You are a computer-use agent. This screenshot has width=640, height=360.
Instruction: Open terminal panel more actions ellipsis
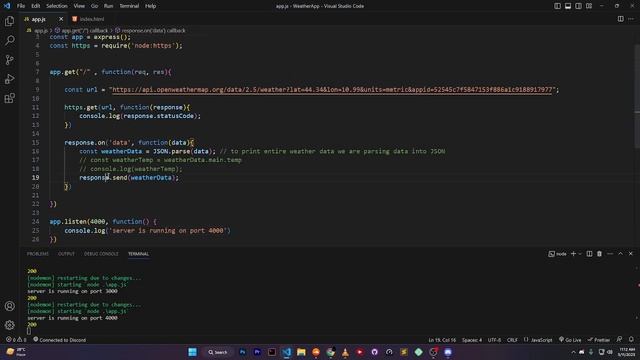coord(610,254)
